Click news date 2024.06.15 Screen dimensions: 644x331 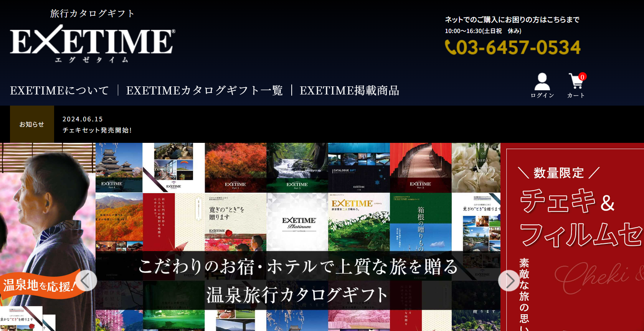pos(83,119)
